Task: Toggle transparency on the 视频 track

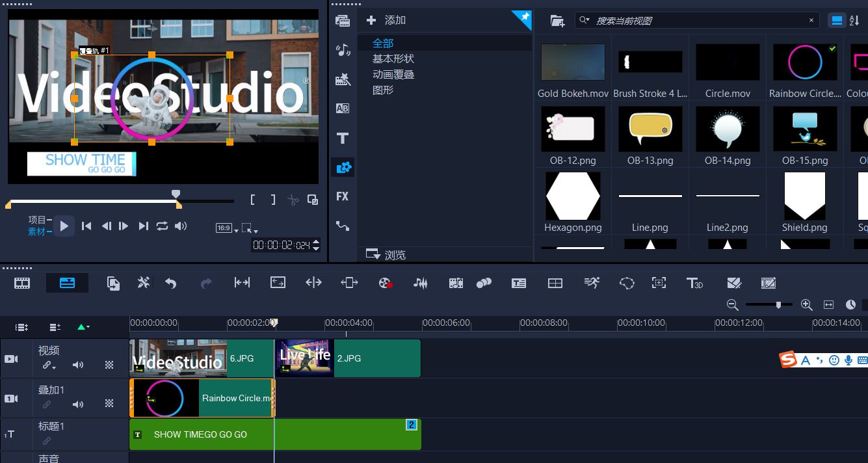Action: pyautogui.click(x=109, y=365)
